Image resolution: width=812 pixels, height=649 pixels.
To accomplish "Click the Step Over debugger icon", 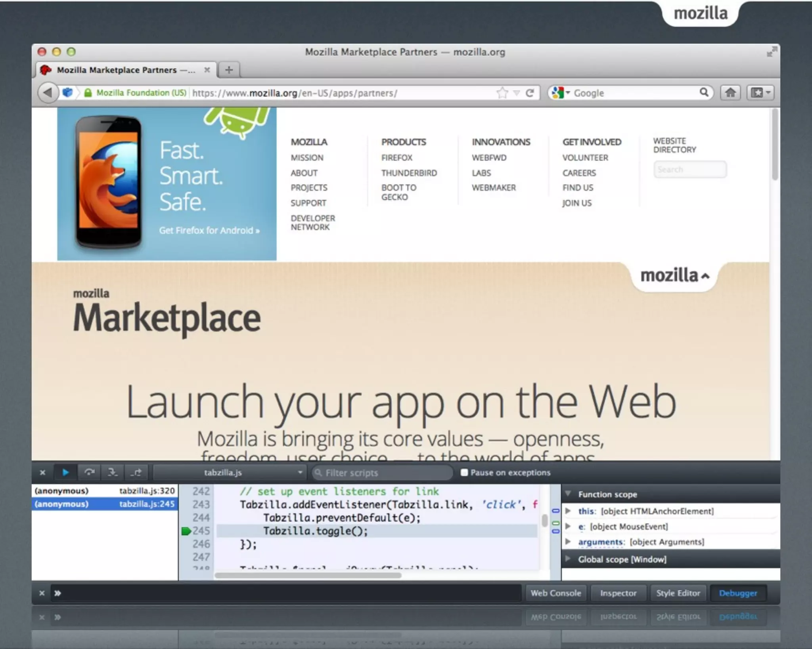I will 90,472.
